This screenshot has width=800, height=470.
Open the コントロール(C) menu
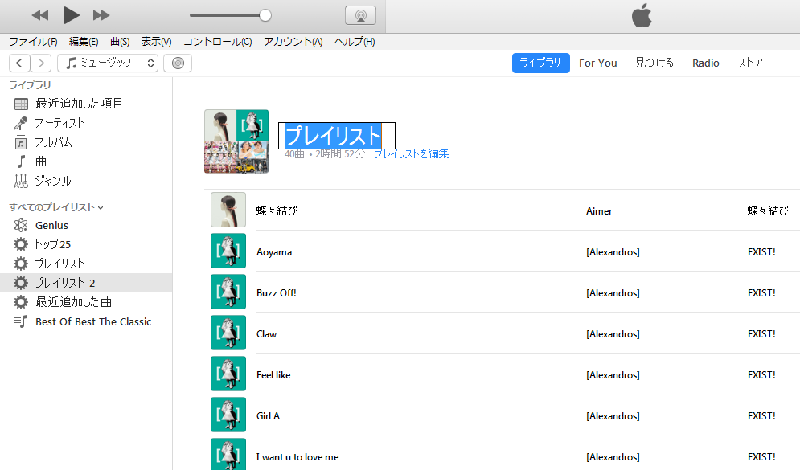[218, 42]
